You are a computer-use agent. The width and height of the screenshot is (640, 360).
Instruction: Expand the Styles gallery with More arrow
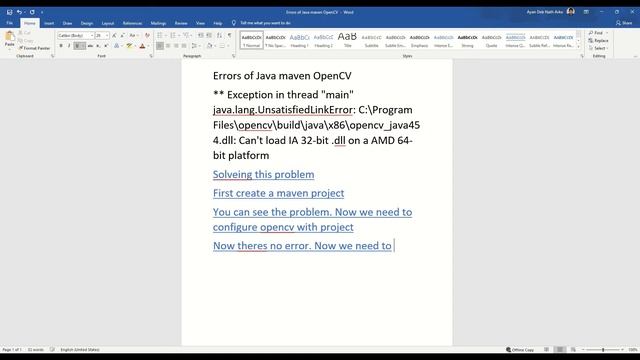pos(578,47)
